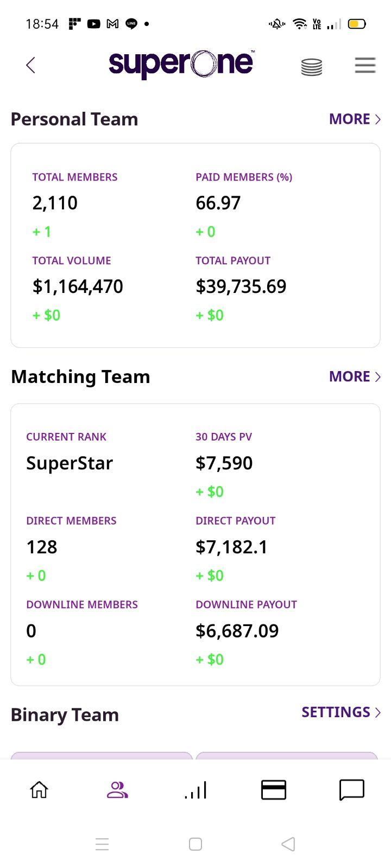Open the stats bars icon
The height and width of the screenshot is (868, 391).
click(x=195, y=790)
